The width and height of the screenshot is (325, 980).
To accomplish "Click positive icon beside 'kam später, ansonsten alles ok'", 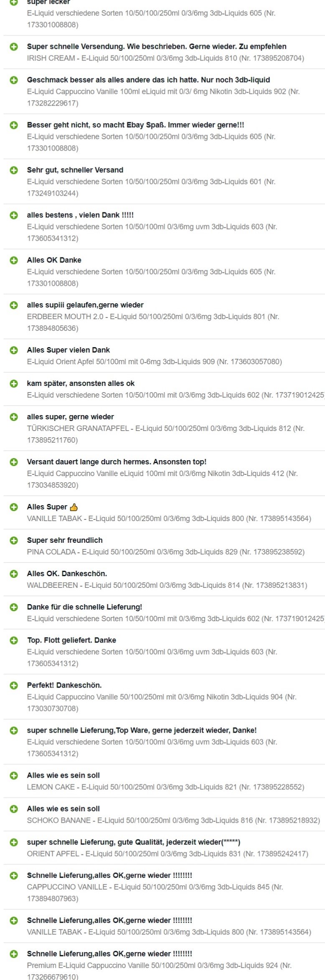I will [14, 383].
